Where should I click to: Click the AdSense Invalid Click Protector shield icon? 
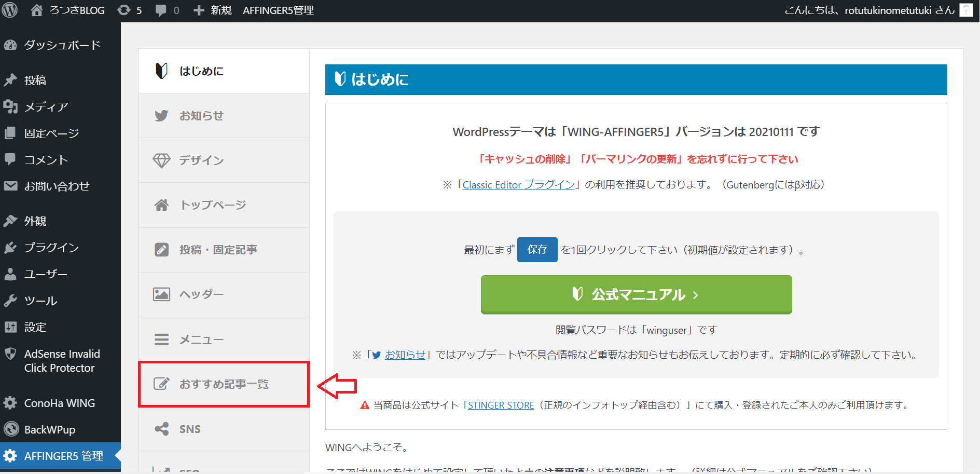(x=10, y=354)
